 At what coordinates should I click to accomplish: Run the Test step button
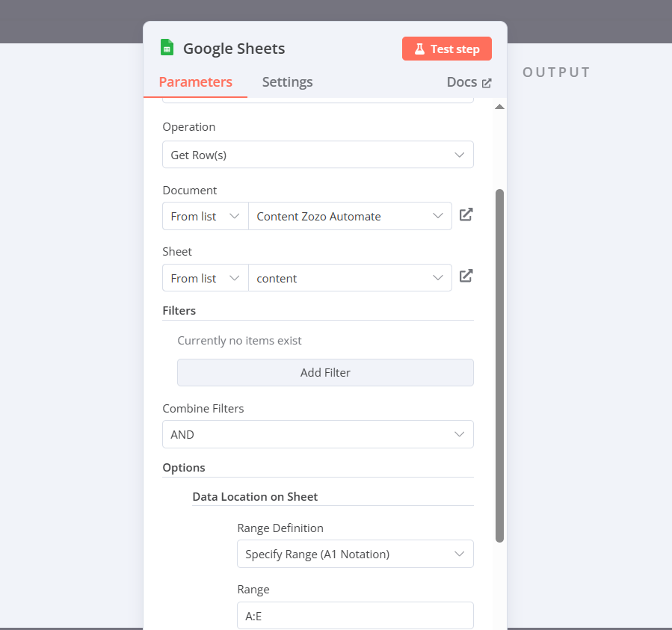pyautogui.click(x=446, y=49)
